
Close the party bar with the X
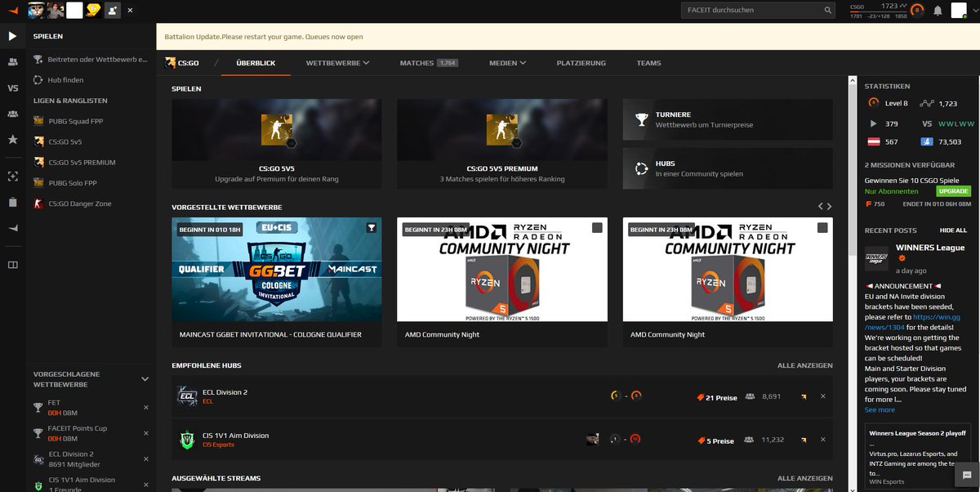pos(131,11)
